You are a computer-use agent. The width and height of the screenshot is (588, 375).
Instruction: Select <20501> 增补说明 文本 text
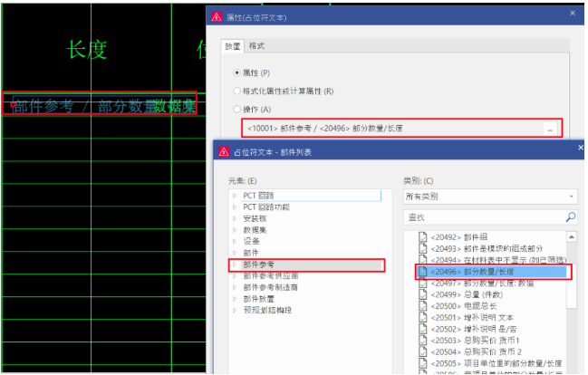[x=472, y=318]
